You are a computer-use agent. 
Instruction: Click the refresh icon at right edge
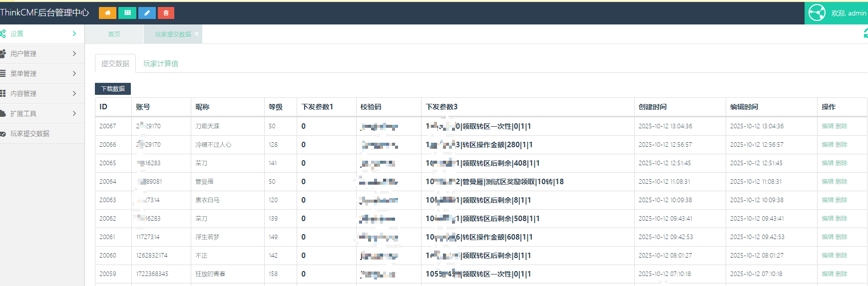865,33
